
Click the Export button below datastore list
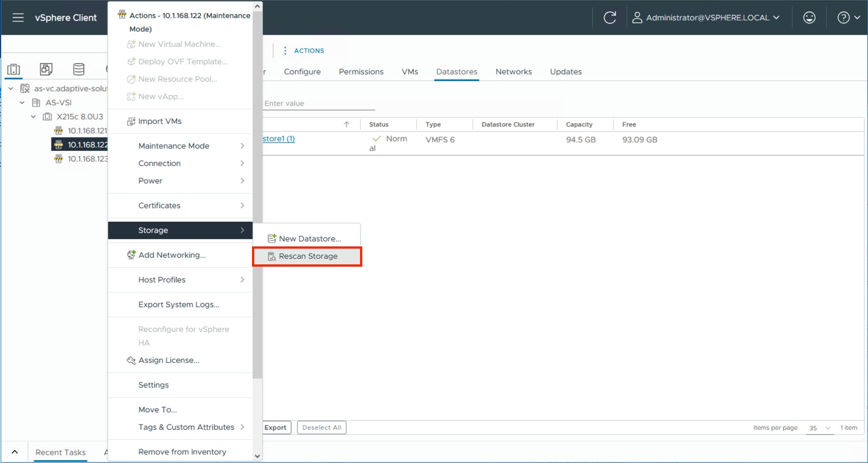pyautogui.click(x=277, y=428)
